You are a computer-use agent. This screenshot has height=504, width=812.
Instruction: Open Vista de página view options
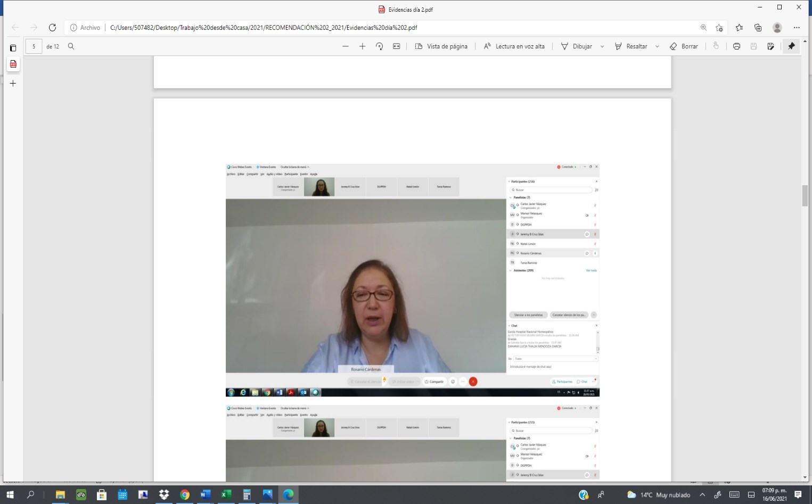441,46
